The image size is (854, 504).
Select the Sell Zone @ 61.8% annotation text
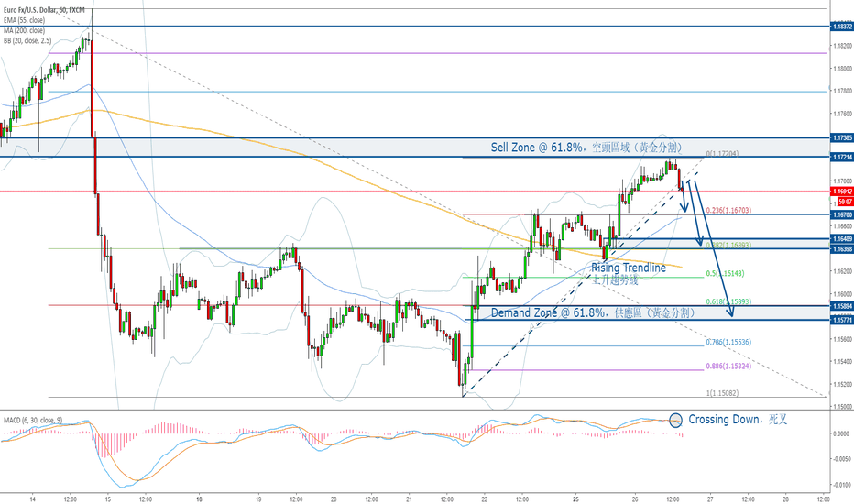[586, 148]
